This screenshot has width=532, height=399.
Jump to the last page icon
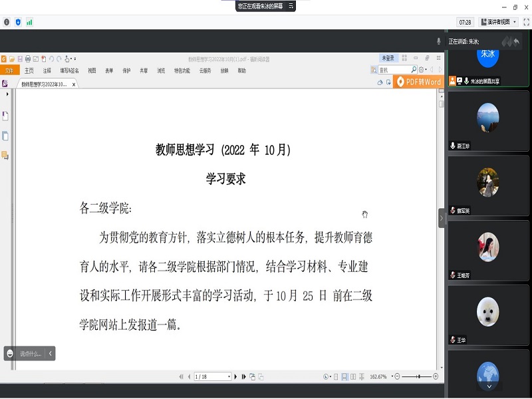[x=244, y=376]
